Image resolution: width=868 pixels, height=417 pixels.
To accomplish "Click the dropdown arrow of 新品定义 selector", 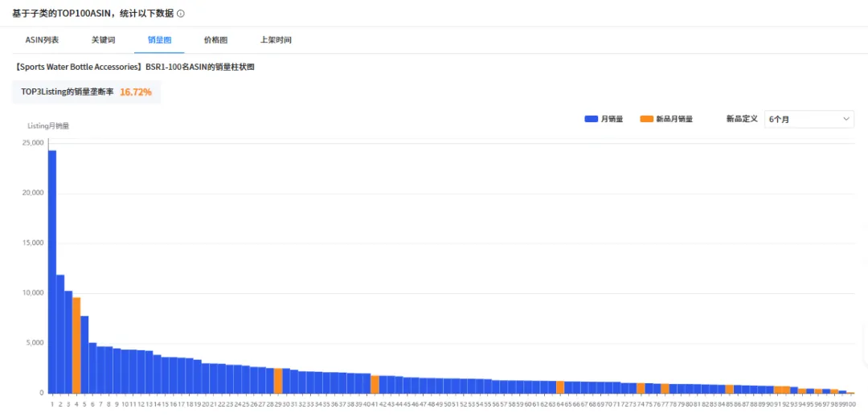I will [x=845, y=119].
